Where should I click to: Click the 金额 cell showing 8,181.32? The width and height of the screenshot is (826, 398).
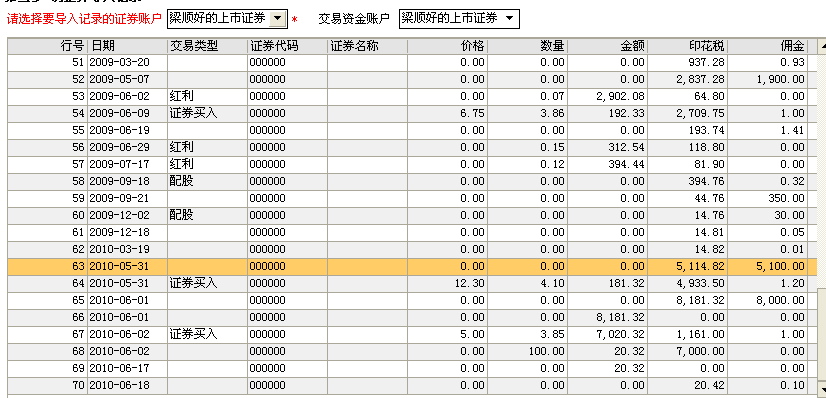click(608, 317)
